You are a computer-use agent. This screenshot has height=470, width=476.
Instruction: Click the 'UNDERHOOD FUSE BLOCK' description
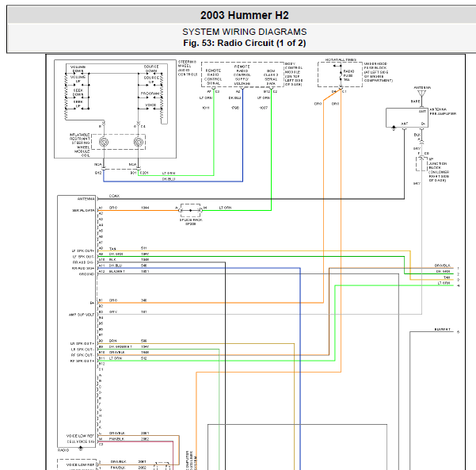tap(379, 72)
